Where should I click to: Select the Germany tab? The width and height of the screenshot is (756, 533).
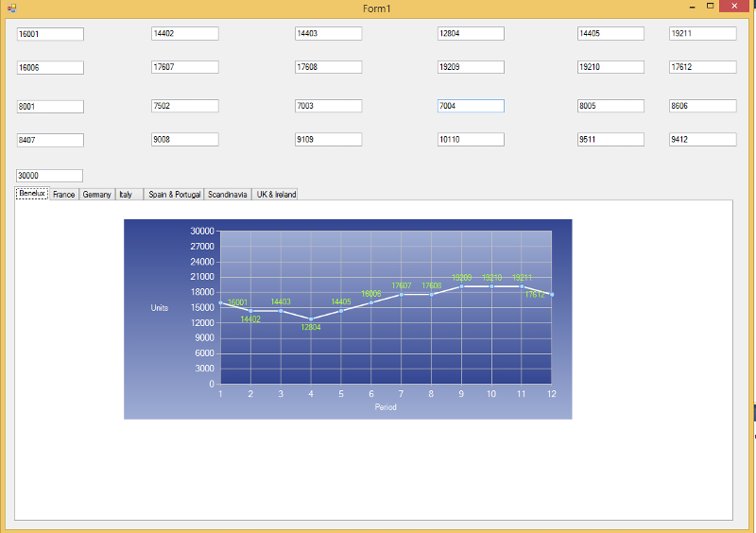coord(97,195)
